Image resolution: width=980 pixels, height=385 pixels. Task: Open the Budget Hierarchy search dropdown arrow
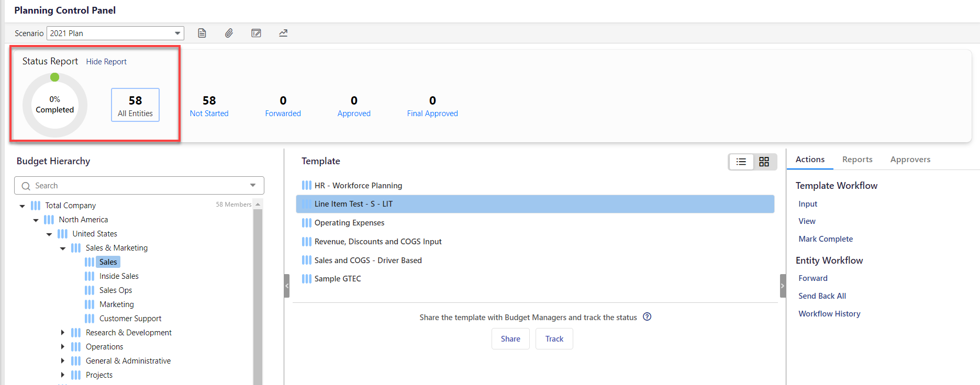pos(253,185)
